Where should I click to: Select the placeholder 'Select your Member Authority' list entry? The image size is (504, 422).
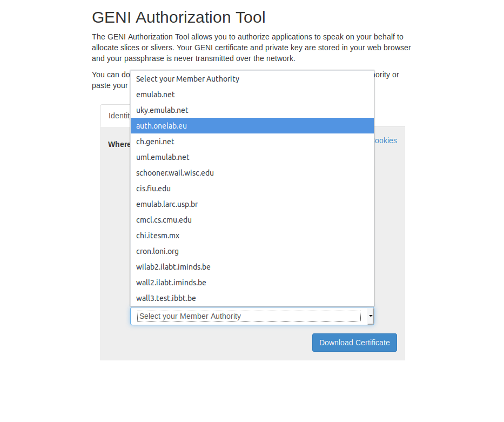point(187,79)
